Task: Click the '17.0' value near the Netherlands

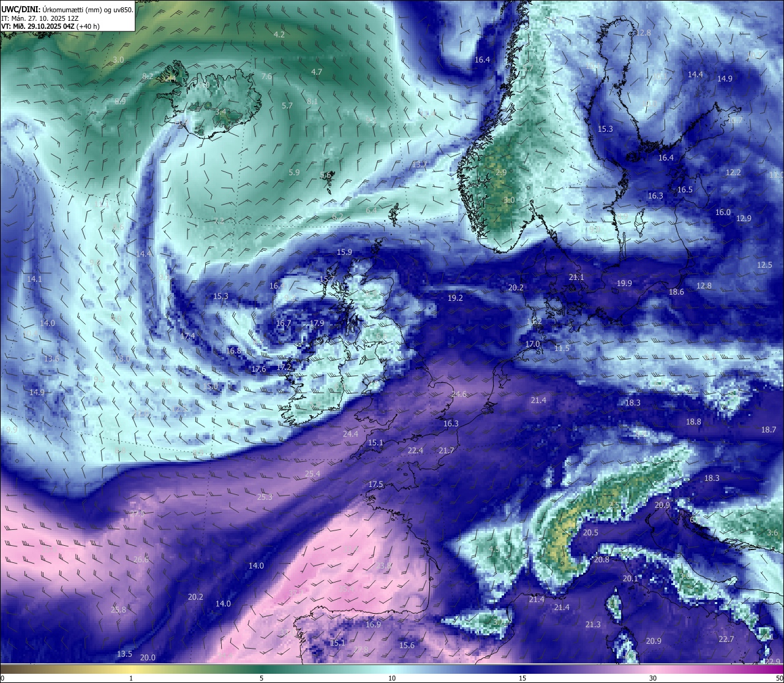Action: tap(532, 344)
